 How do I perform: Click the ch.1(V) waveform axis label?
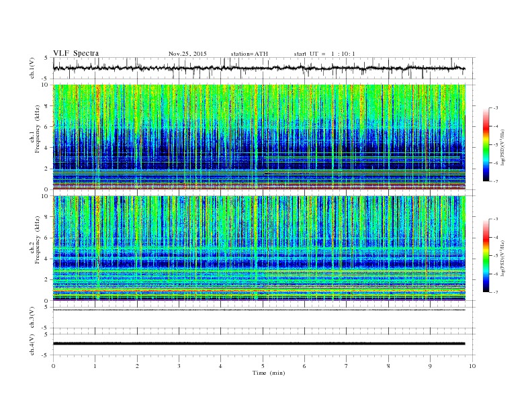32,68
